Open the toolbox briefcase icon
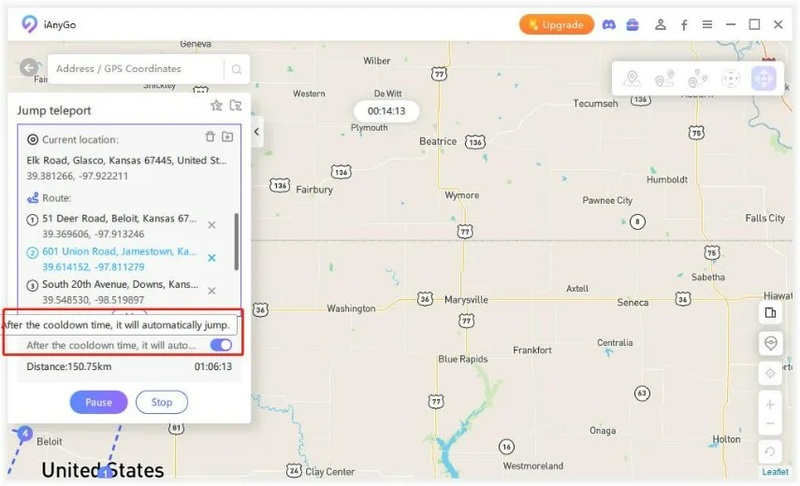This screenshot has height=486, width=800. pos(633,24)
